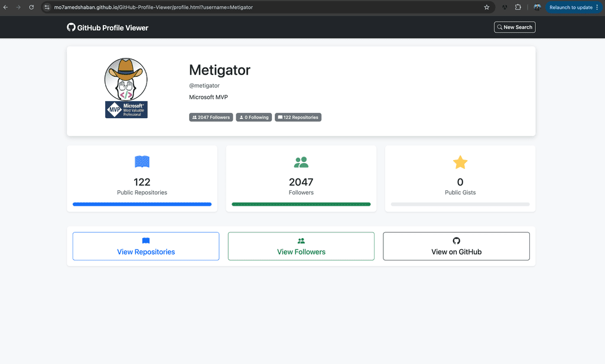This screenshot has width=605, height=364.
Task: Click the yellow star icon above Public Gists
Action: coord(460,162)
